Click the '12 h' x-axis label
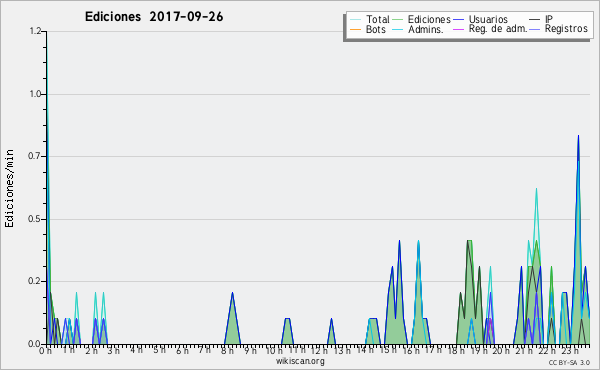 tap(319, 350)
